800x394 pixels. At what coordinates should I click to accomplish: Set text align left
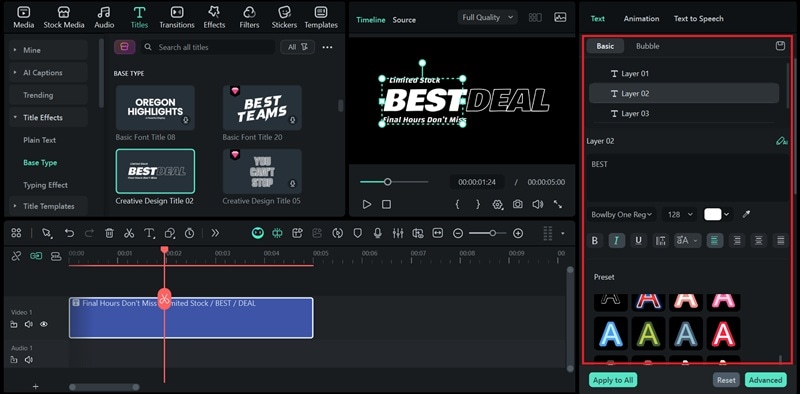715,240
